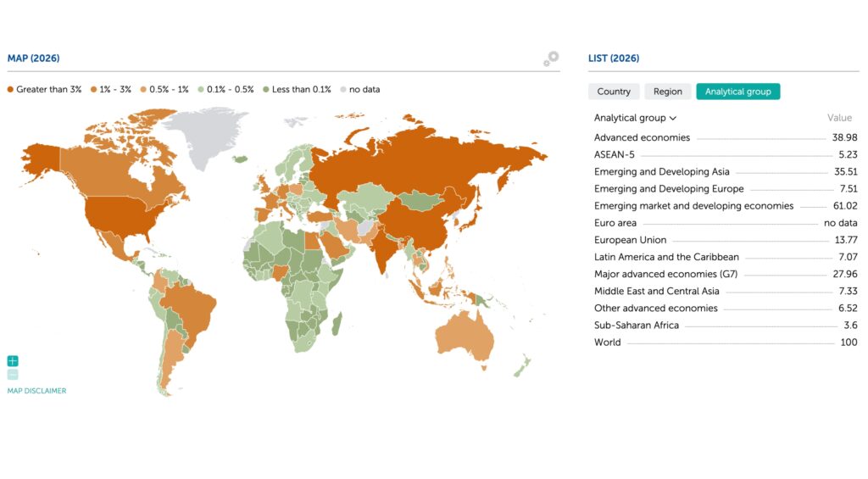This screenshot has height=479, width=868.
Task: Open the Map Disclaimer link
Action: click(36, 391)
